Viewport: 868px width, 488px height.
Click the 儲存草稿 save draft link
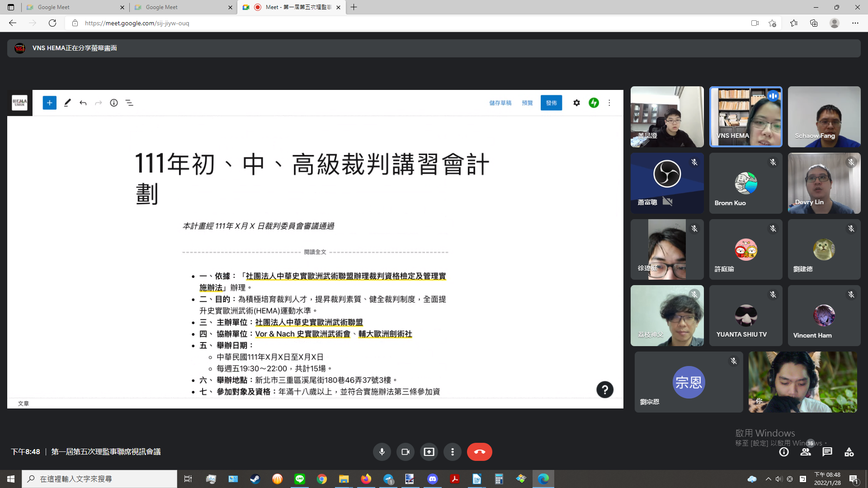[500, 103]
